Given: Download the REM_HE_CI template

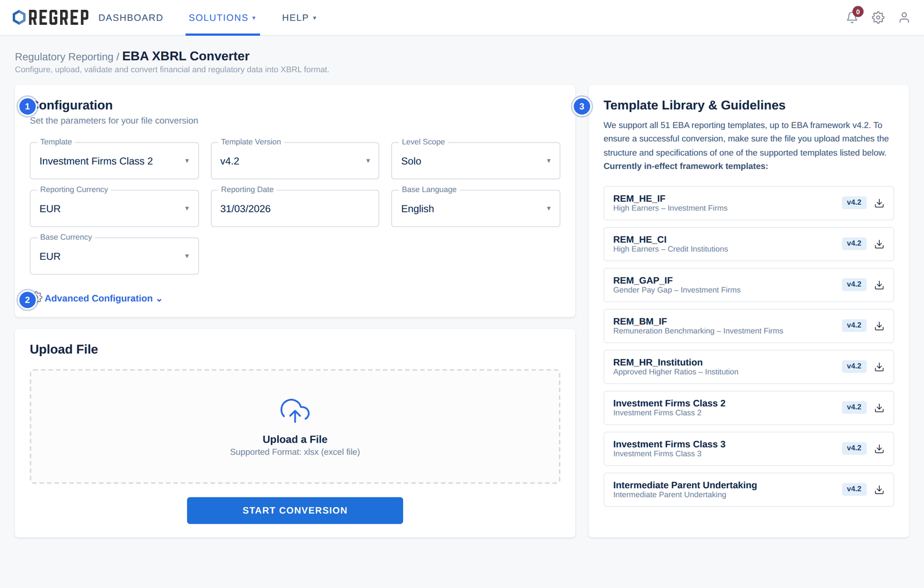Looking at the screenshot, I should click(879, 244).
